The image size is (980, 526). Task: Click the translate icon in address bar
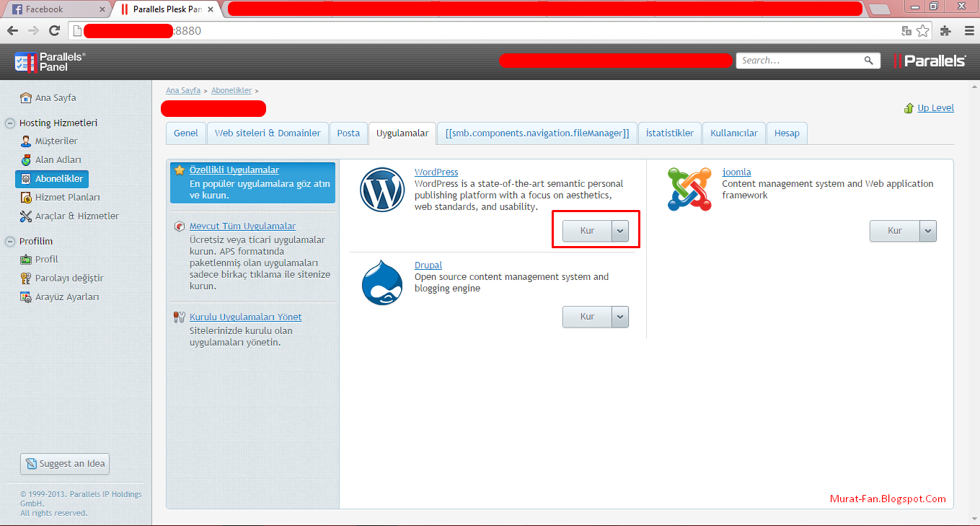[906, 31]
